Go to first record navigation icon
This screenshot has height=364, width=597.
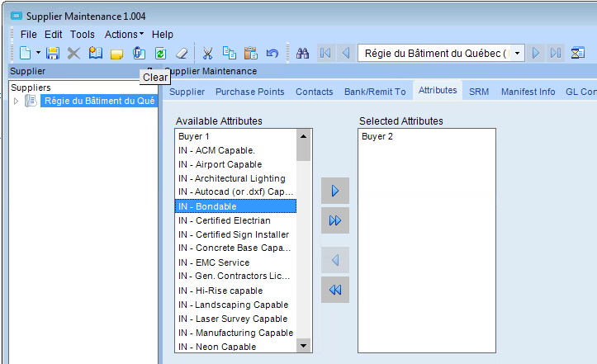click(325, 53)
